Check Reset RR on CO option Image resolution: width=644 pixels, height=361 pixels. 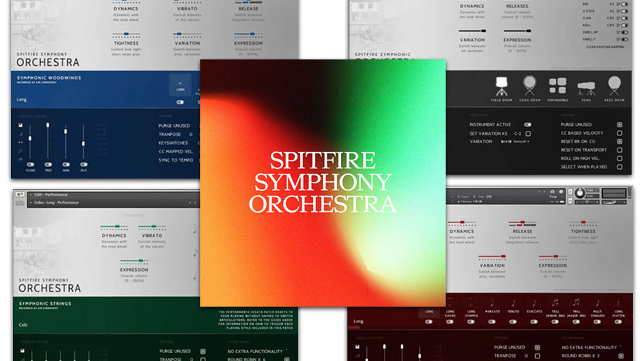pyautogui.click(x=620, y=141)
